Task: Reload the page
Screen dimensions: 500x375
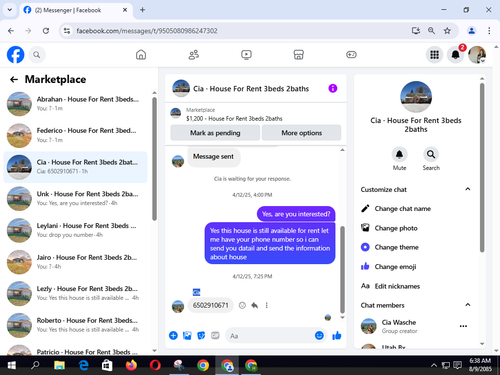Action: point(46,31)
